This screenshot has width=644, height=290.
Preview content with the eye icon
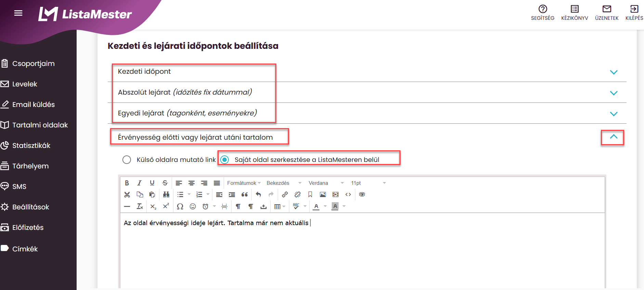point(362,195)
